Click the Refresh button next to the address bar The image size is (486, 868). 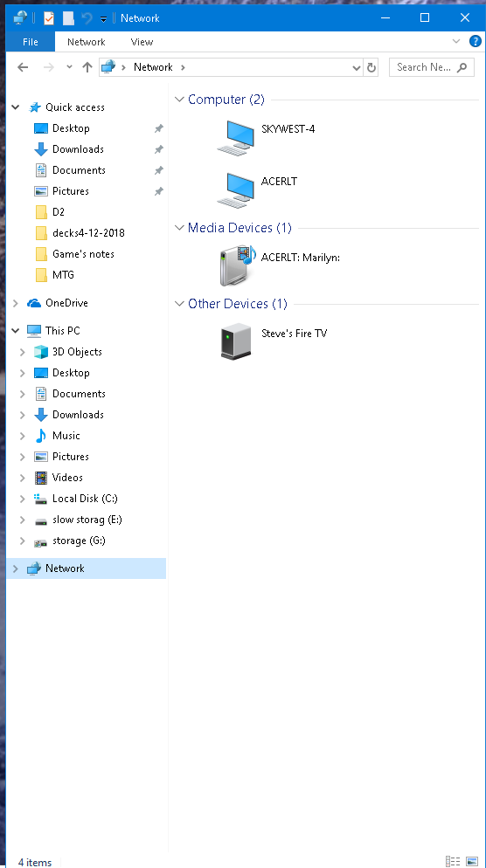(x=371, y=67)
